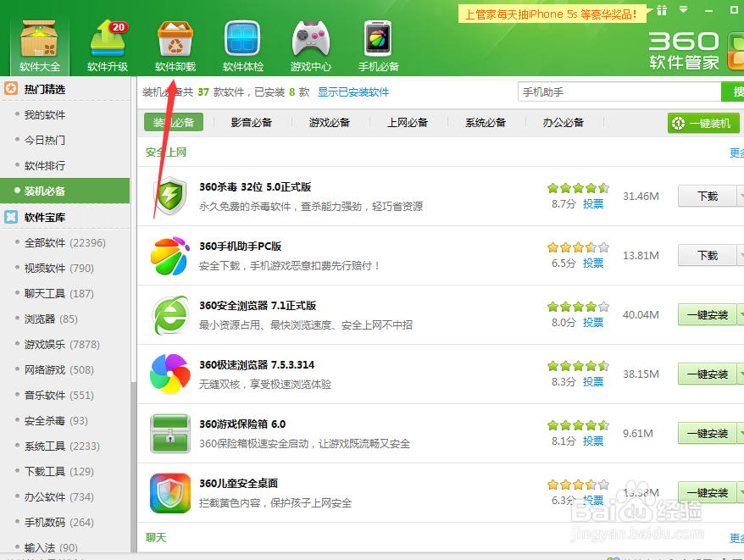Click the 360极速浏览器 colorful wheel icon

tap(169, 374)
